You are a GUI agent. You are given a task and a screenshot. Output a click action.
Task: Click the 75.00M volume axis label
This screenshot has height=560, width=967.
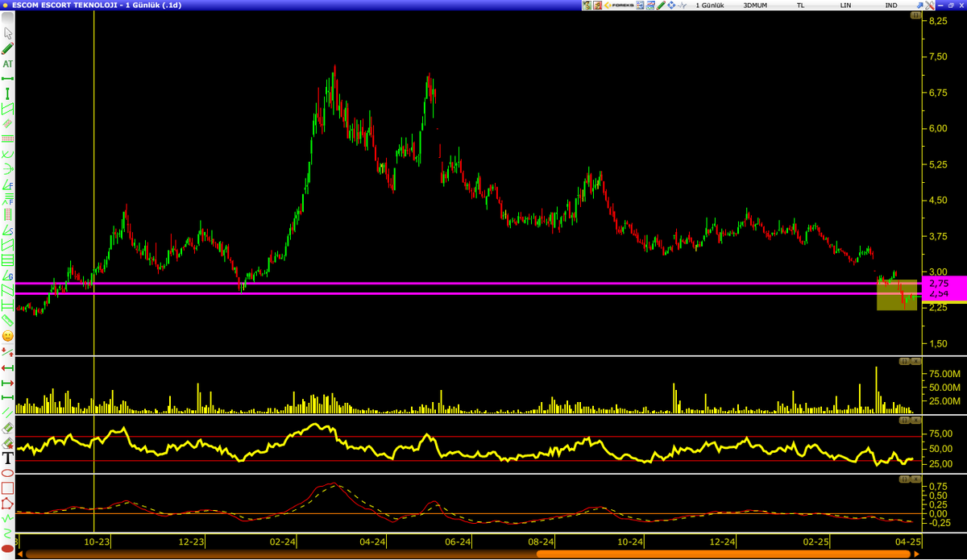click(x=944, y=374)
